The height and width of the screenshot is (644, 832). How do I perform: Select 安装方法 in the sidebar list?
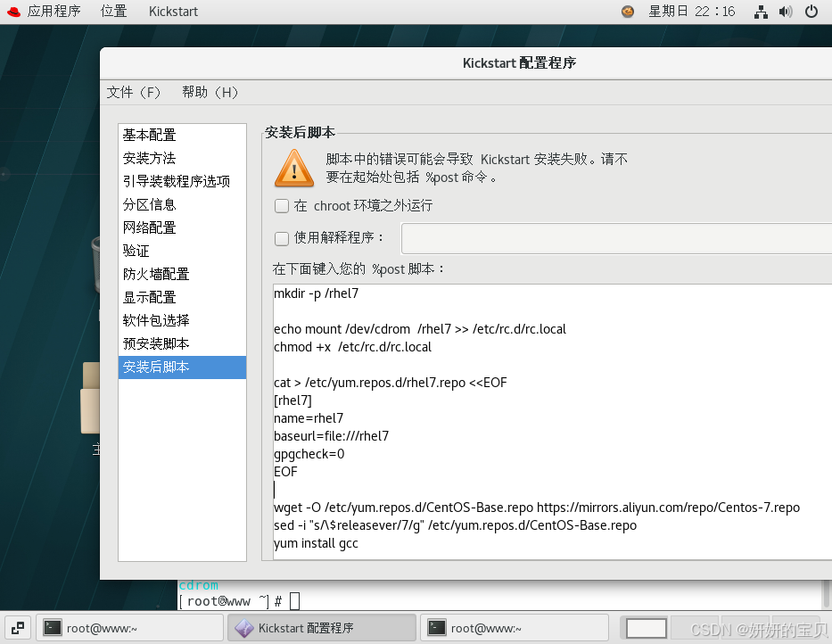click(x=182, y=158)
